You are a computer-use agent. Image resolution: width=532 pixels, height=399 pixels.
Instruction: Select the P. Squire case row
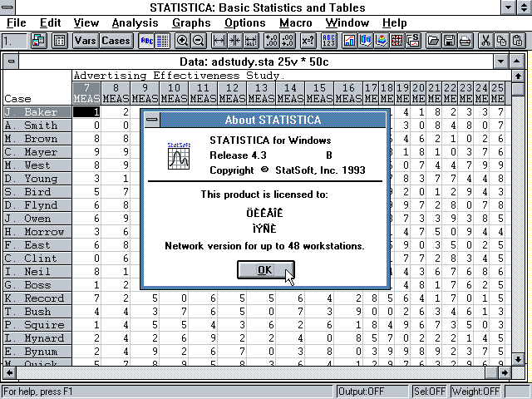37,325
